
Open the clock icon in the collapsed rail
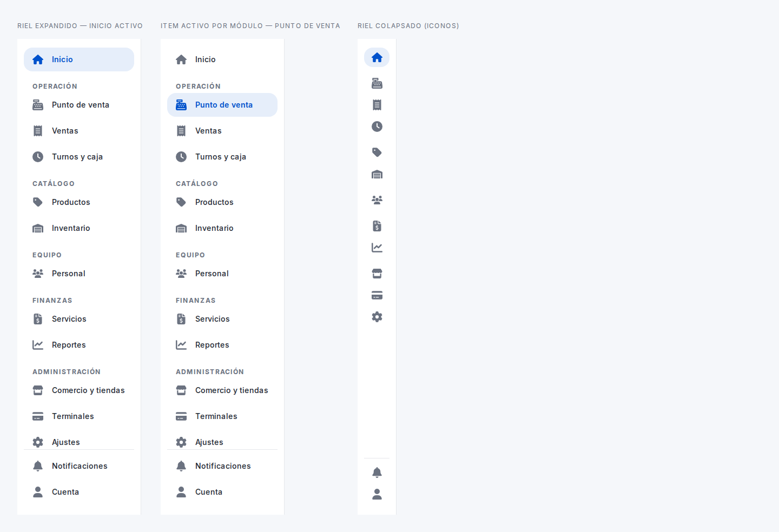[377, 127]
